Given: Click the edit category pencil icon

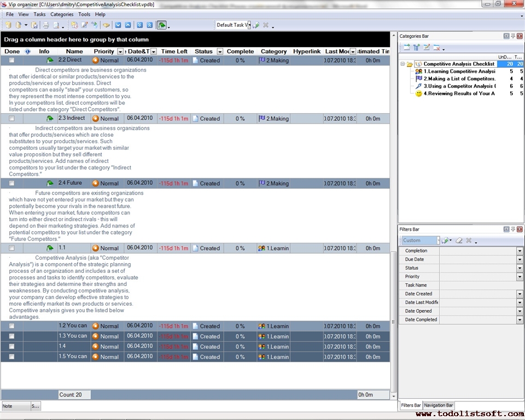Looking at the screenshot, I should [427, 48].
